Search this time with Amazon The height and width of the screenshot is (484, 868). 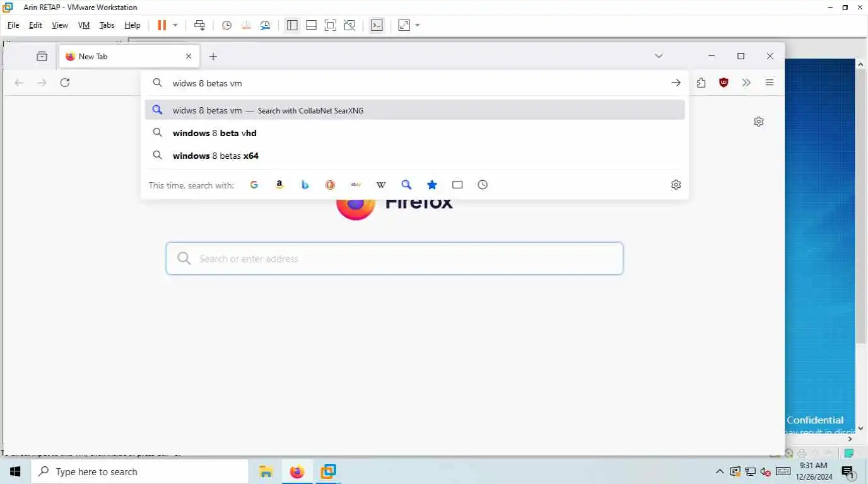point(279,185)
